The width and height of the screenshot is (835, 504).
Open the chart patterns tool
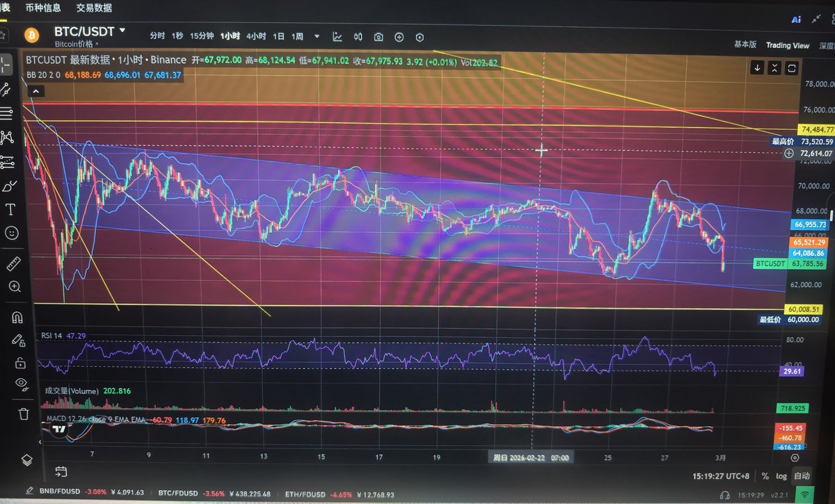[7, 137]
